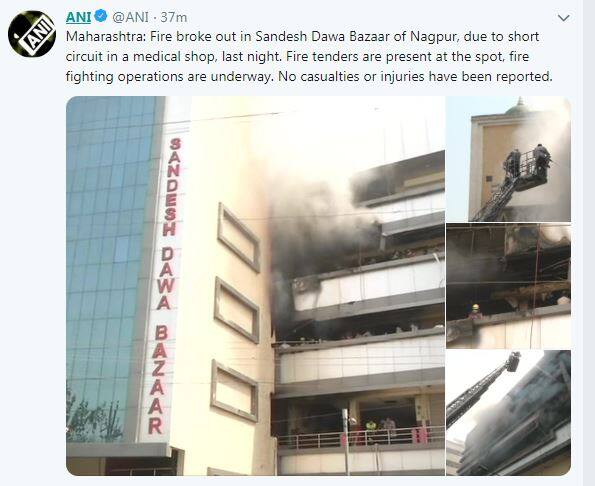Viewport: 595px width, 486px height.
Task: Click the tweet text about the Nagpur fire
Action: [309, 57]
